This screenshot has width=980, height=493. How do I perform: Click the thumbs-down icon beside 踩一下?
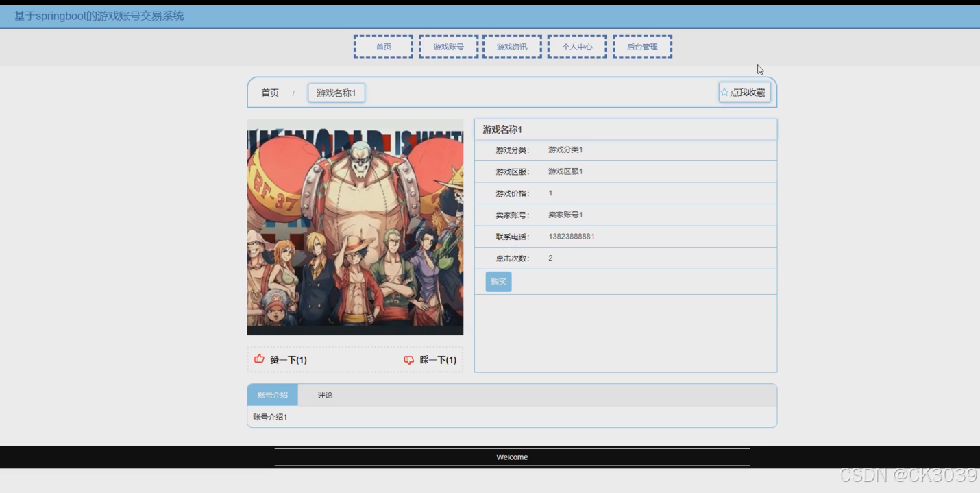pos(408,359)
